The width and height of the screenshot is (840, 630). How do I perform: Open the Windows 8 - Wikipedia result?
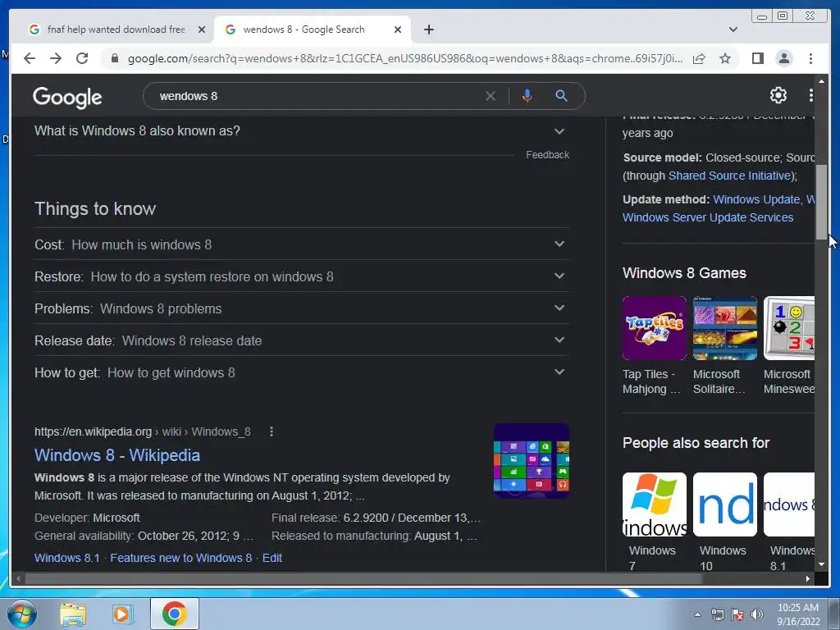(x=117, y=455)
